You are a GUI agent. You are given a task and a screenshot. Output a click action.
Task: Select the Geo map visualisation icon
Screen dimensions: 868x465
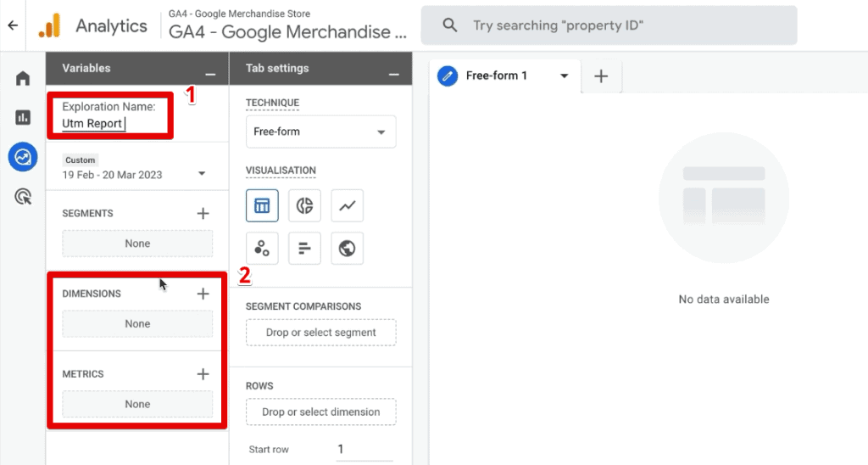click(x=347, y=249)
